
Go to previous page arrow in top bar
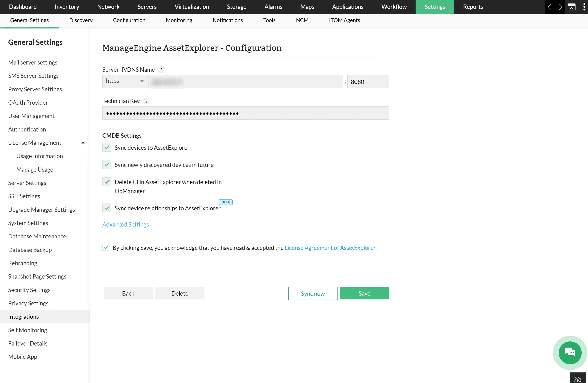click(550, 7)
